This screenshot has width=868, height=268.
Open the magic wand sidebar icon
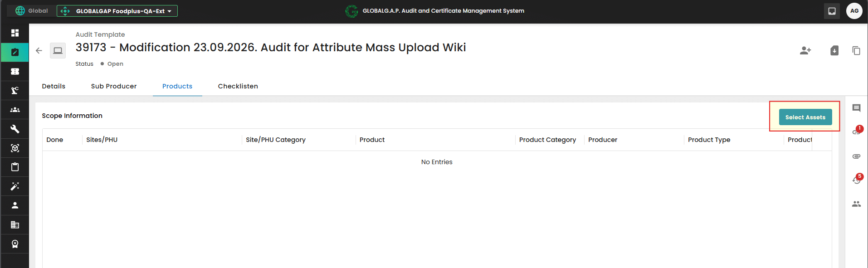[15, 186]
